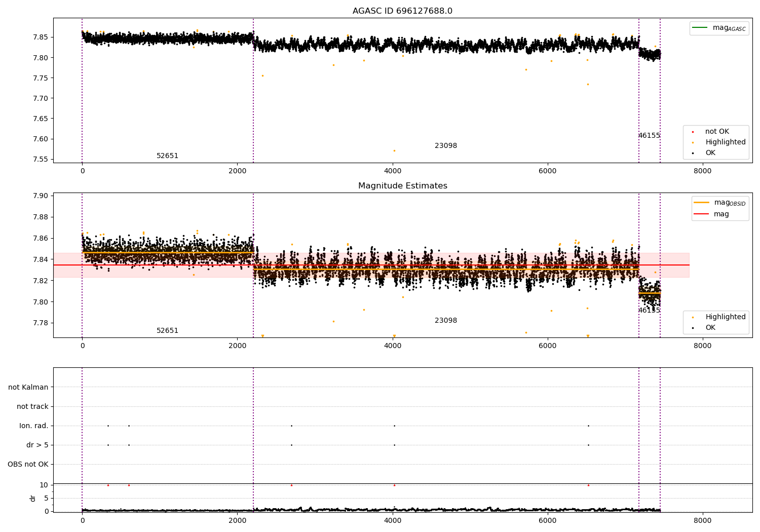This screenshot has height=532, width=760.
Task: Click the 'not track' axis label
Action: click(x=32, y=406)
